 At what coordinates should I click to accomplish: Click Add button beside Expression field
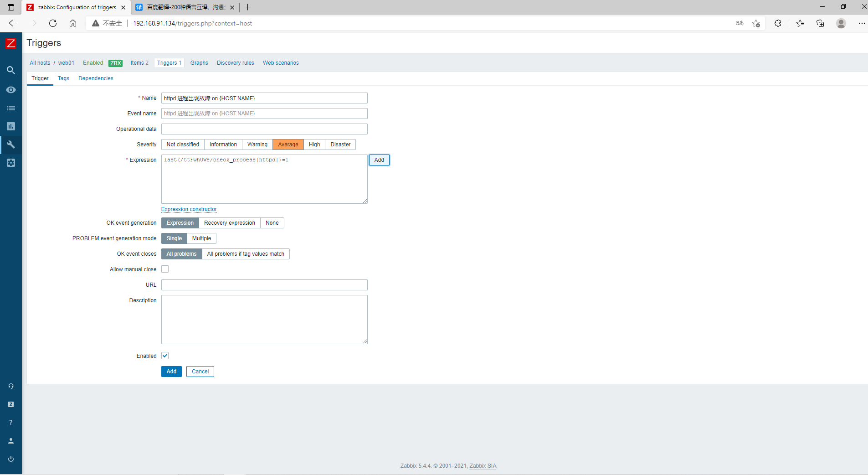(x=379, y=160)
